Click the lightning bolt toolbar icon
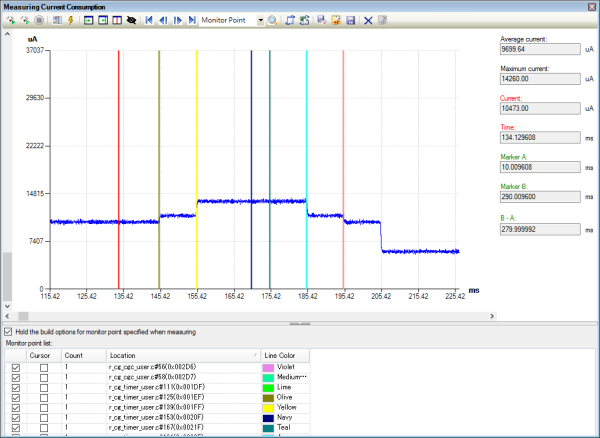Screen dimensions: 600x438 pyautogui.click(x=70, y=20)
